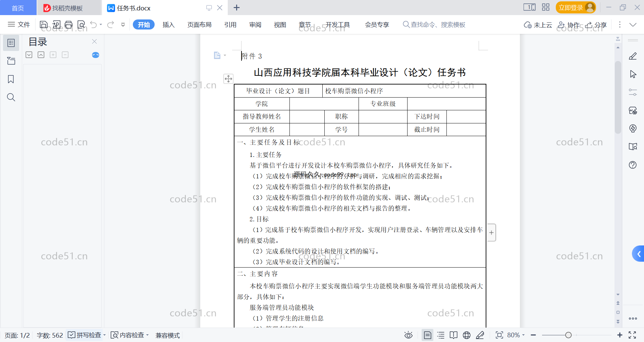Click the promote level plus icon in 目录 panel
The image size is (644, 342).
53,55
